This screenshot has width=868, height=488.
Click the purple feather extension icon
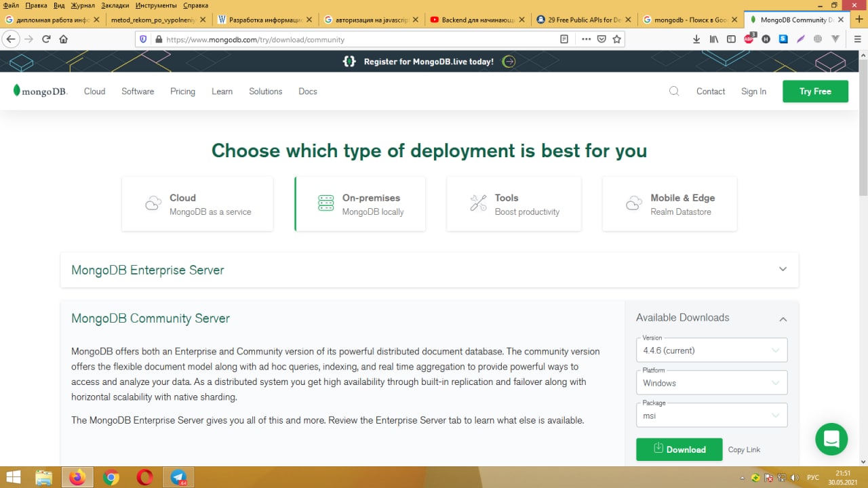pos(801,39)
